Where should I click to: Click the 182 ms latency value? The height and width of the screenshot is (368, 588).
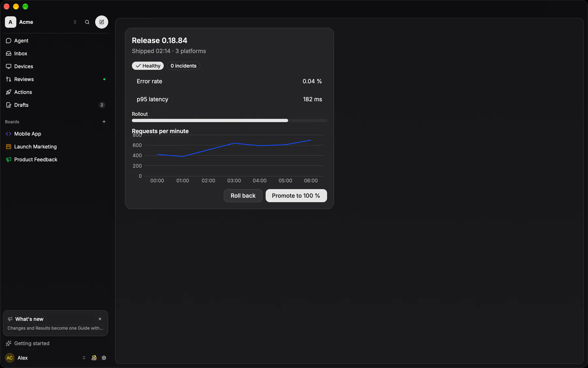(312, 99)
